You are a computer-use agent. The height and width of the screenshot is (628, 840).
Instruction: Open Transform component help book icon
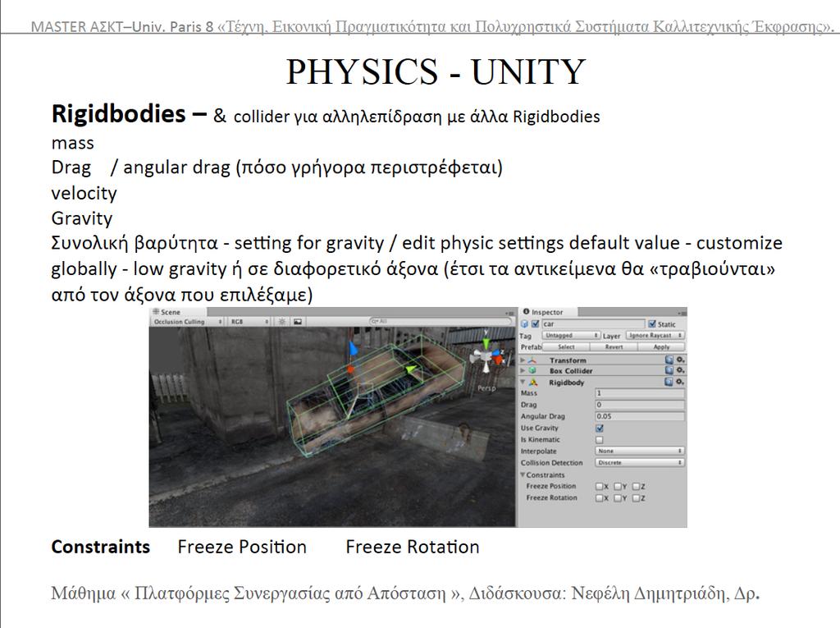(669, 360)
